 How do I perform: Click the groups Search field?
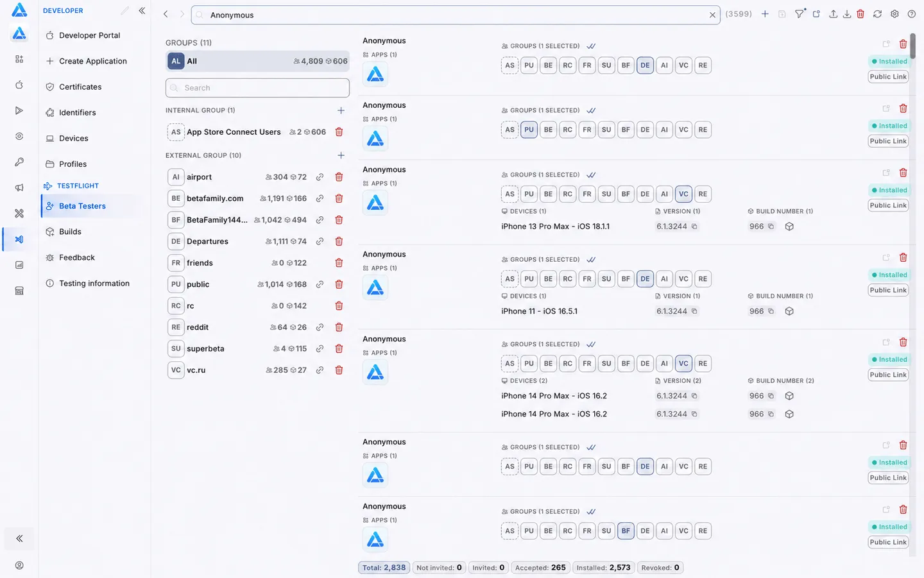[x=257, y=88]
